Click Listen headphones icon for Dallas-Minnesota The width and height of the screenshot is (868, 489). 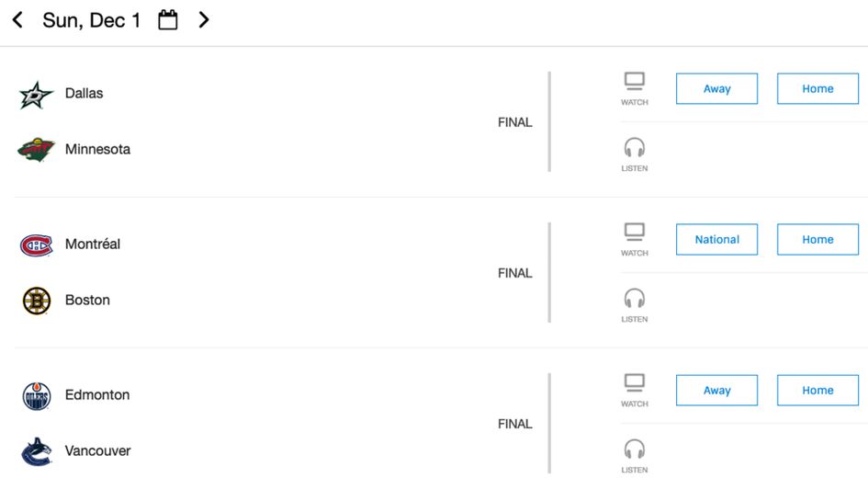[634, 148]
